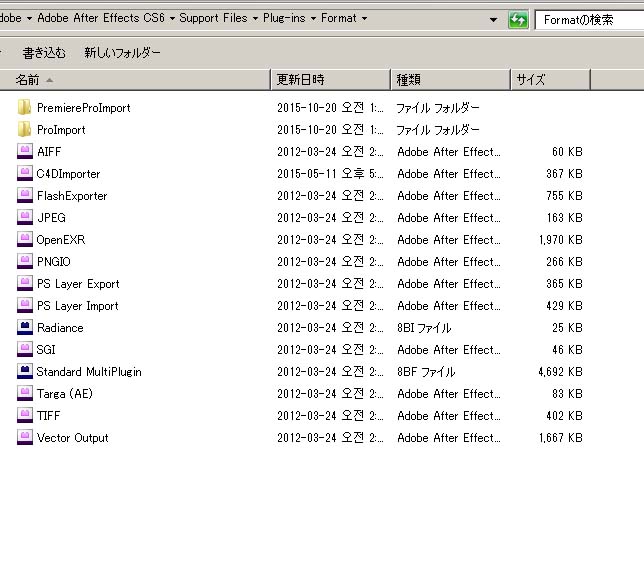Screen dimensions: 644x586
Task: Click the 4,692 KB size value
Action: tap(560, 372)
